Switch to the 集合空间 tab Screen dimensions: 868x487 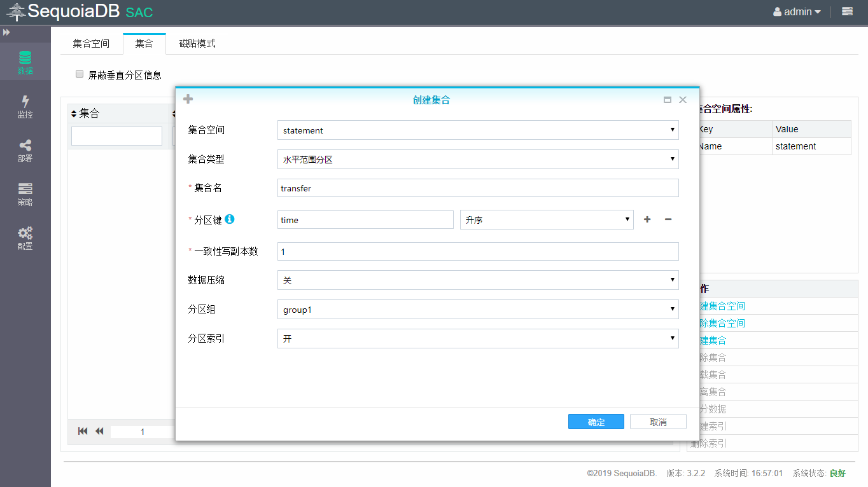click(91, 43)
